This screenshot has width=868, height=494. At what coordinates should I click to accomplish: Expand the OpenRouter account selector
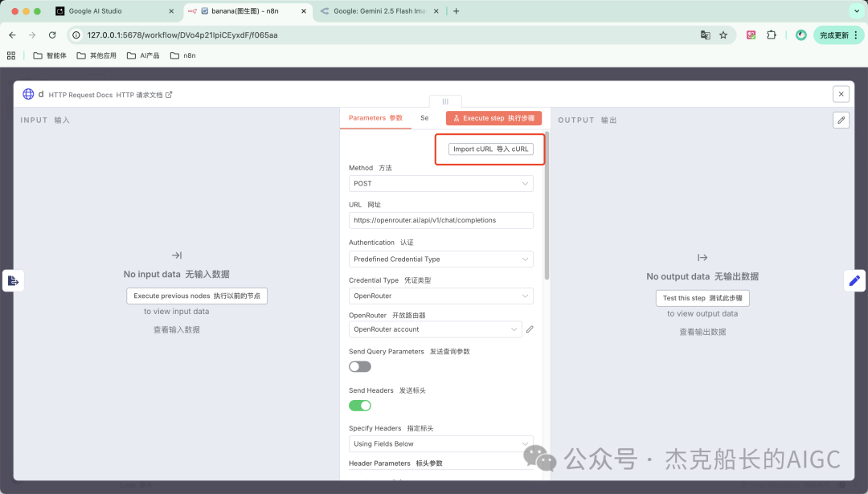(x=435, y=329)
